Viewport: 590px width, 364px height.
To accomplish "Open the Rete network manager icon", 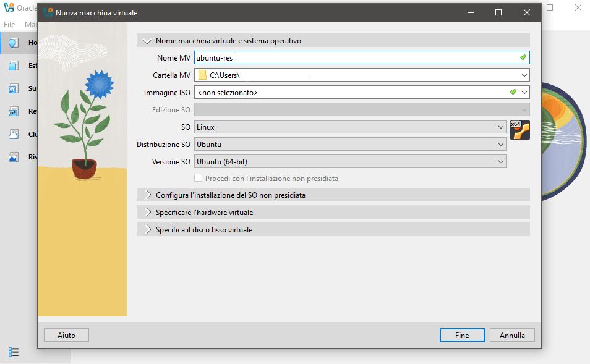I will (12, 111).
